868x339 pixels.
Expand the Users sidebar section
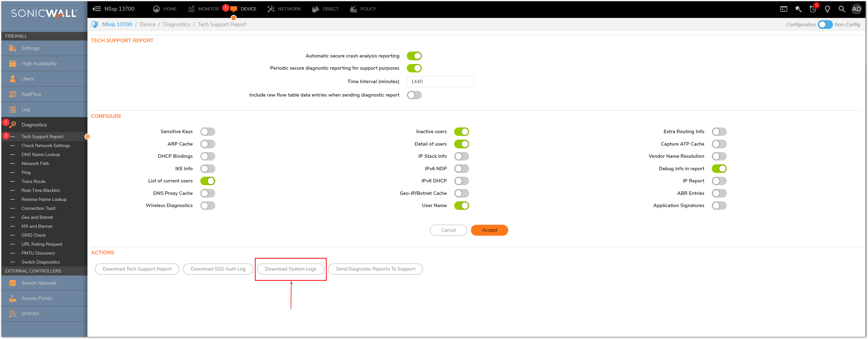click(x=28, y=79)
